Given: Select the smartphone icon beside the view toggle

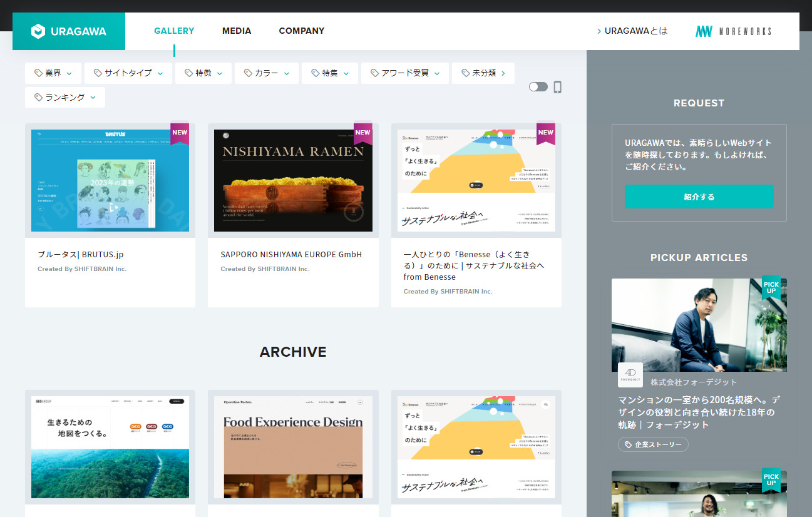Looking at the screenshot, I should coord(557,87).
